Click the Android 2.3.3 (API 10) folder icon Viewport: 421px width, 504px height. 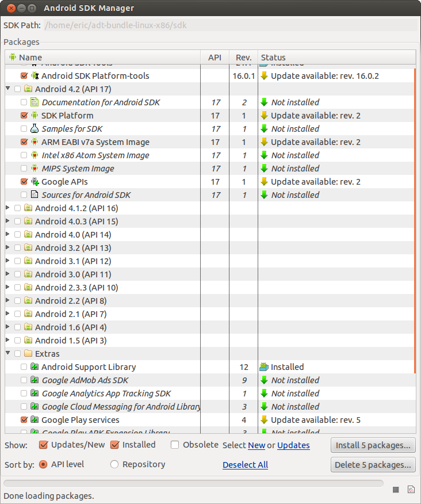(28, 287)
